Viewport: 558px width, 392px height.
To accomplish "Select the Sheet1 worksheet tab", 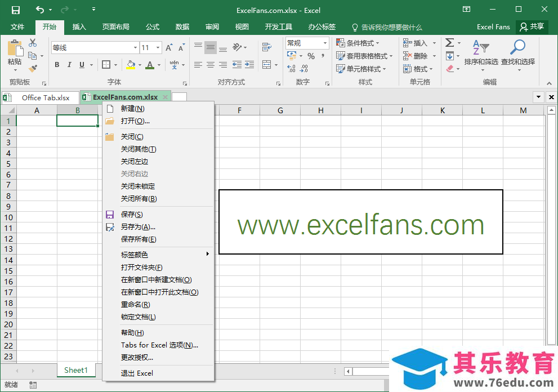I will point(76,370).
